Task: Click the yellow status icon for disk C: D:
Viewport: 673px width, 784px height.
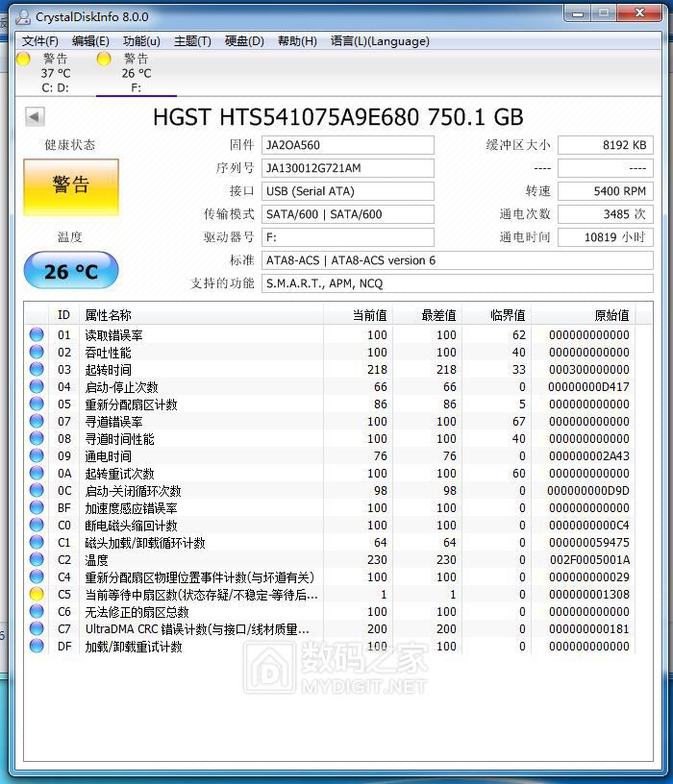Action: [x=23, y=59]
